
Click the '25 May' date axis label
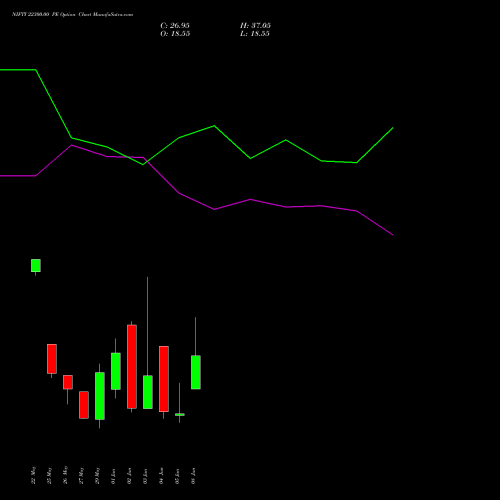tap(49, 475)
